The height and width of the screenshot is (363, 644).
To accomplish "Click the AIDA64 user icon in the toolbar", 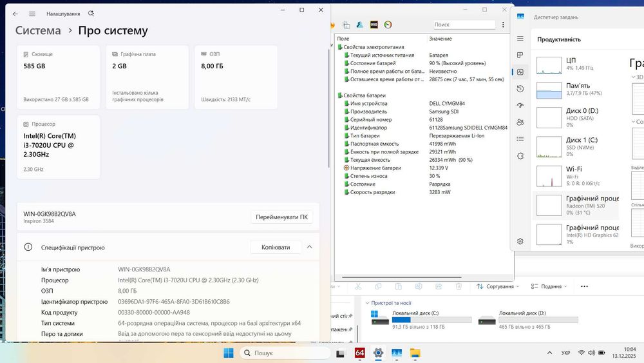I will click(x=360, y=25).
